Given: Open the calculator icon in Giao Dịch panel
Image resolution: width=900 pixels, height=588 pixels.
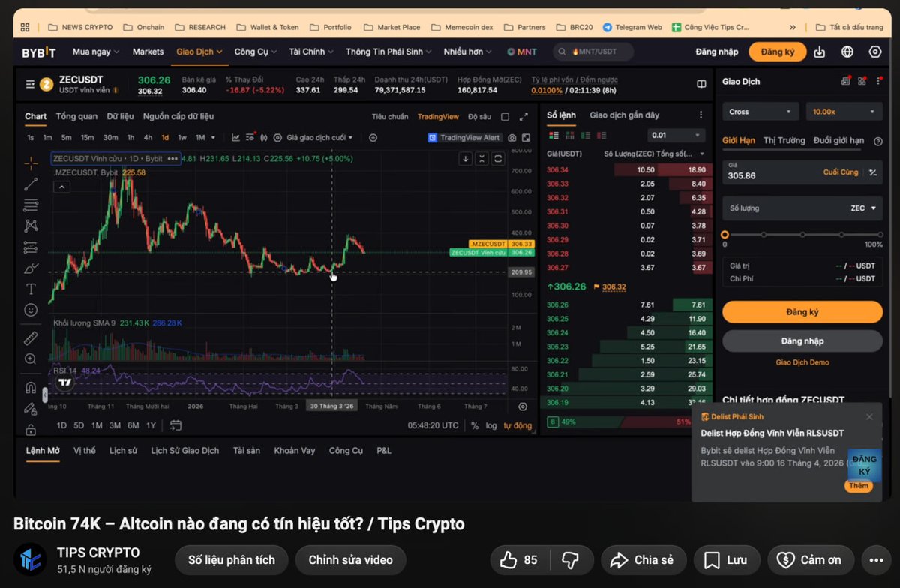Looking at the screenshot, I should [846, 81].
